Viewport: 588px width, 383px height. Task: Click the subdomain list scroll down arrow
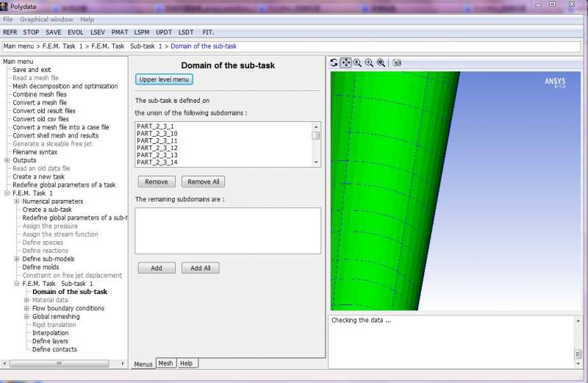(x=316, y=162)
